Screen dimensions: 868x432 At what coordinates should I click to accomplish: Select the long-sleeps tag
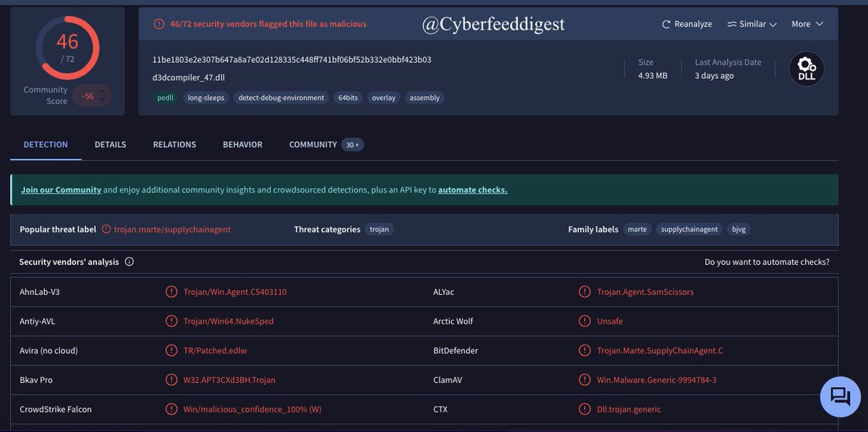click(x=206, y=98)
